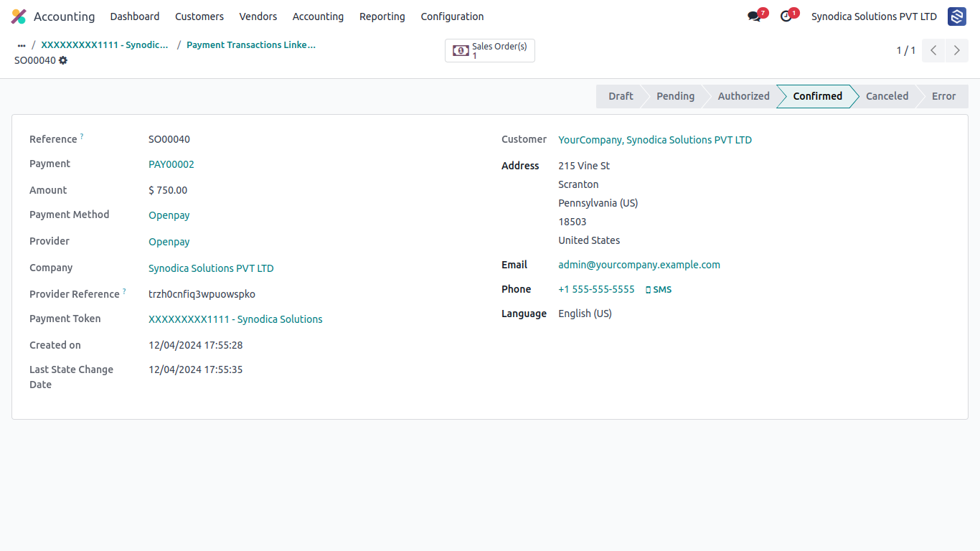Open breadcrumb XXXXXXXXX1111 - Synodic...
980x551 pixels.
(x=105, y=45)
